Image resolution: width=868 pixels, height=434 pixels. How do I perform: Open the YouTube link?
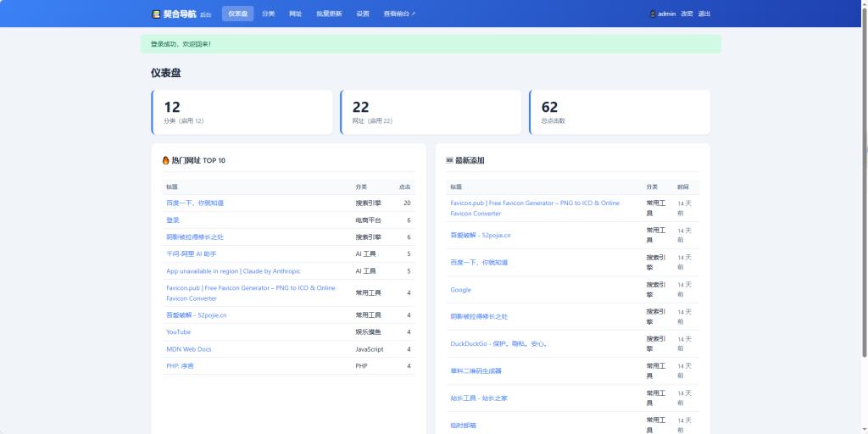pyautogui.click(x=178, y=332)
